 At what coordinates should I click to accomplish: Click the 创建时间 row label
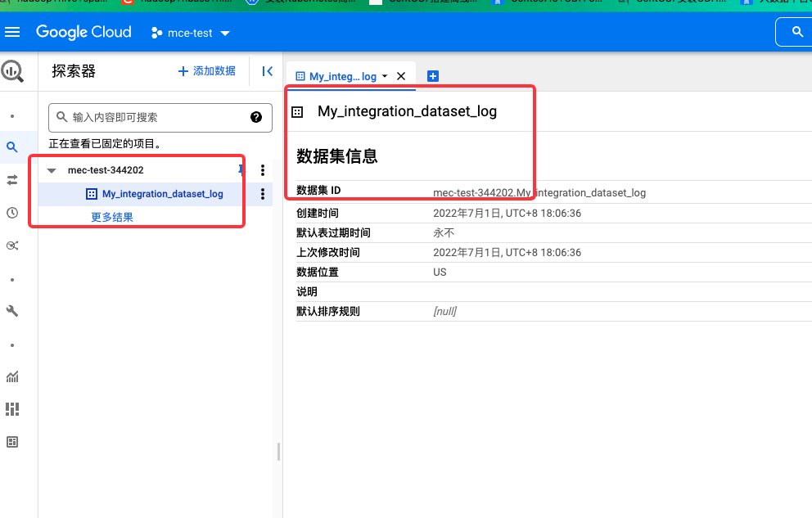(318, 214)
